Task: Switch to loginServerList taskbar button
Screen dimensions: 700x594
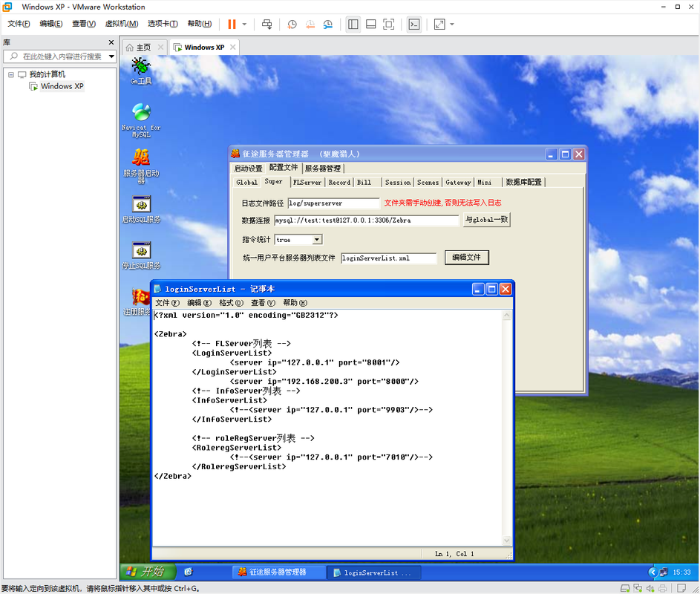Action: 374,572
